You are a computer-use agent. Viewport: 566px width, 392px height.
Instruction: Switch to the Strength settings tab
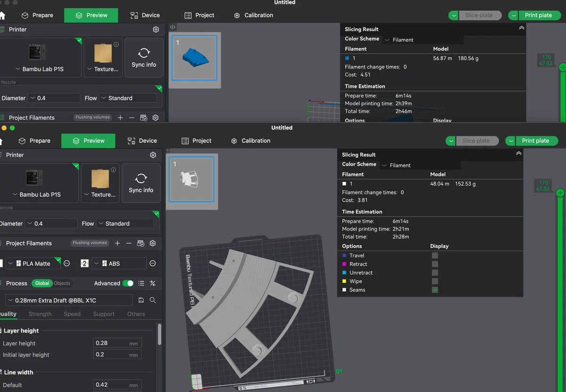click(x=40, y=314)
